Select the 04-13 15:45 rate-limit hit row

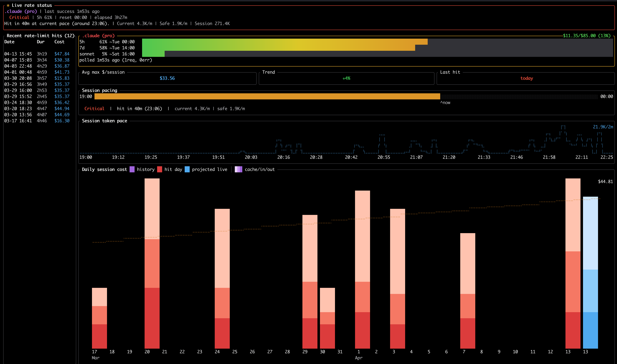[37, 54]
